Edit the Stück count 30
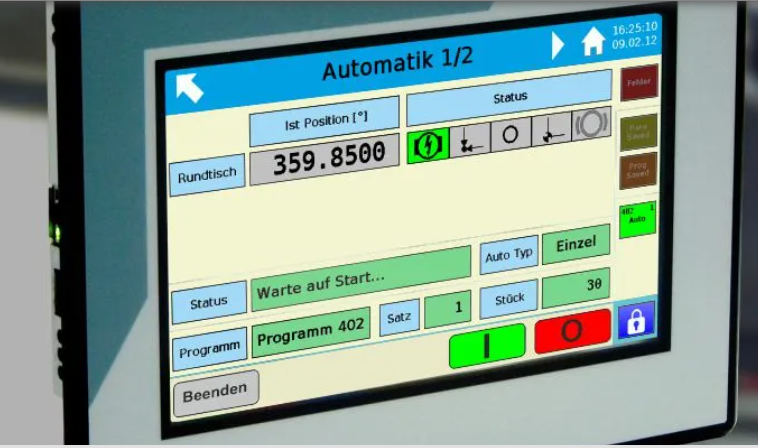758x448 pixels. (x=576, y=288)
